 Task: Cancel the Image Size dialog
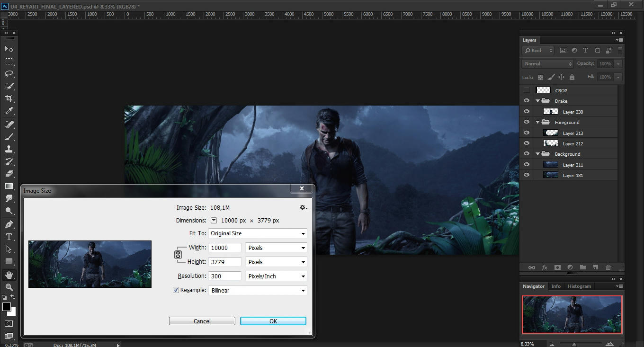tap(202, 321)
